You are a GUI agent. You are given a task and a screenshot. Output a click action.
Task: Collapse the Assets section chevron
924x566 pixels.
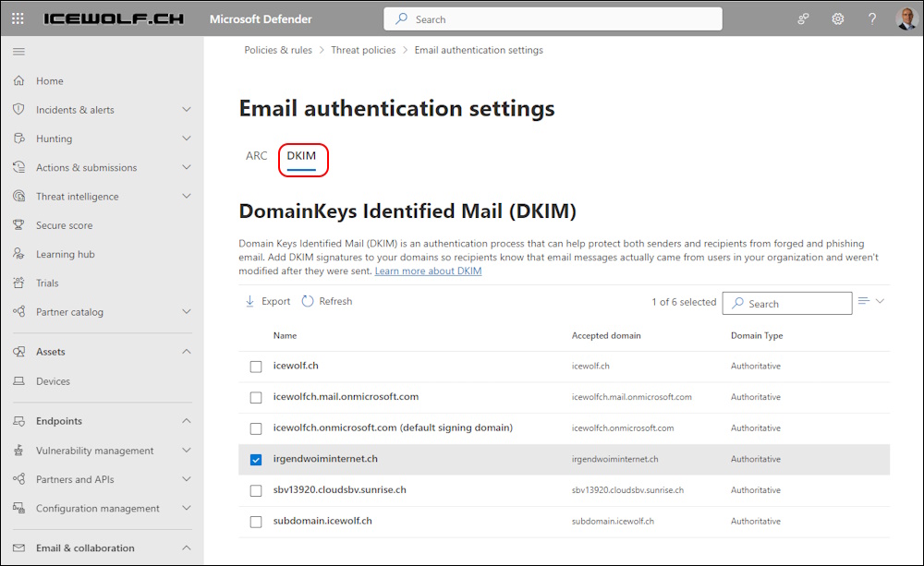pyautogui.click(x=187, y=352)
